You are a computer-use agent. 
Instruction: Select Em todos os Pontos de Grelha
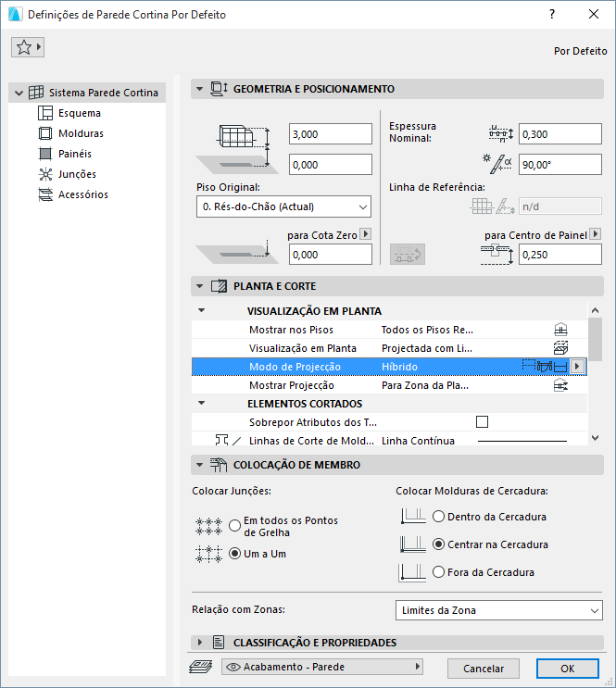(235, 525)
